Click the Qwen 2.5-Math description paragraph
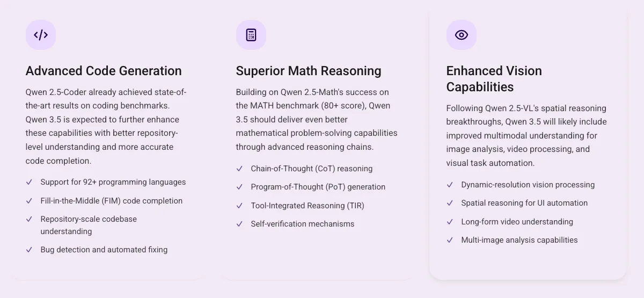Screen dimensions: 644x298 (x=317, y=119)
